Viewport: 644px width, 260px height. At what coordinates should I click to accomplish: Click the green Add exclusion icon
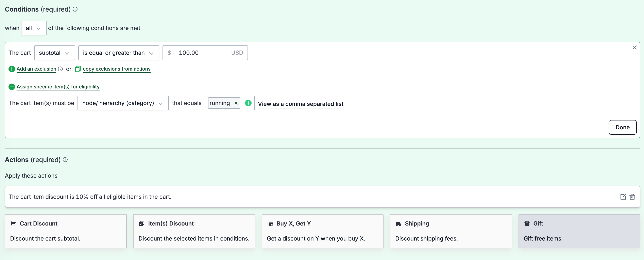(x=12, y=69)
